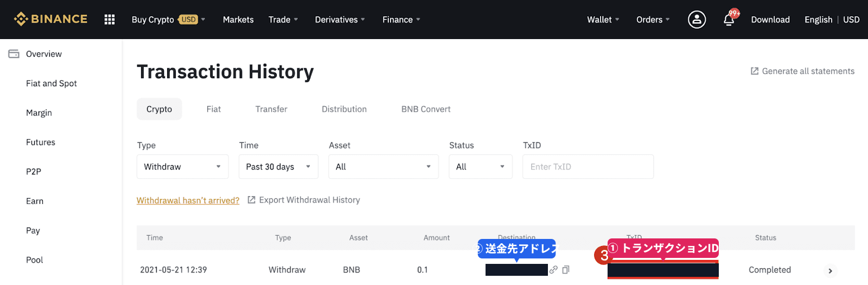Open the Status filter dropdown

pyautogui.click(x=481, y=166)
